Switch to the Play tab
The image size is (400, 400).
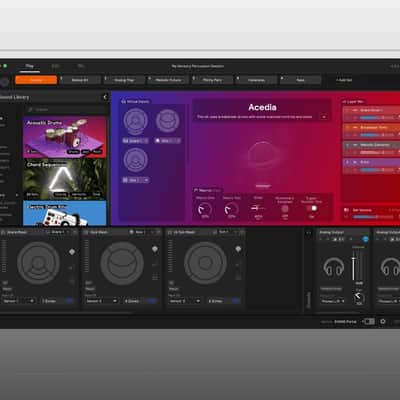pos(29,66)
